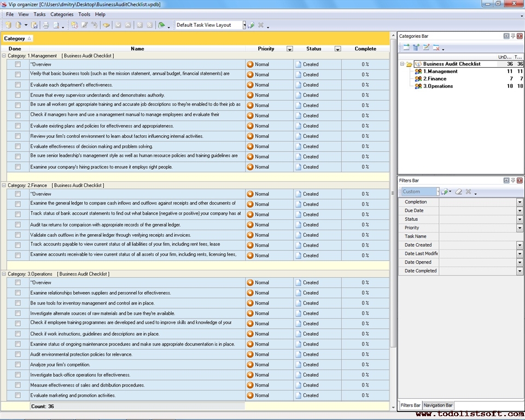Clear filter using the eraser icon
The image size is (525, 420).
pyautogui.click(x=459, y=192)
